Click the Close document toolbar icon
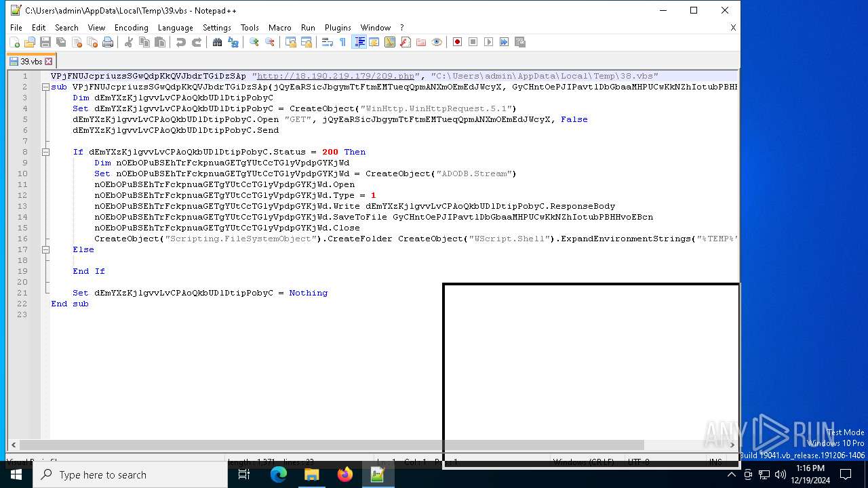Image resolution: width=868 pixels, height=488 pixels. 77,42
